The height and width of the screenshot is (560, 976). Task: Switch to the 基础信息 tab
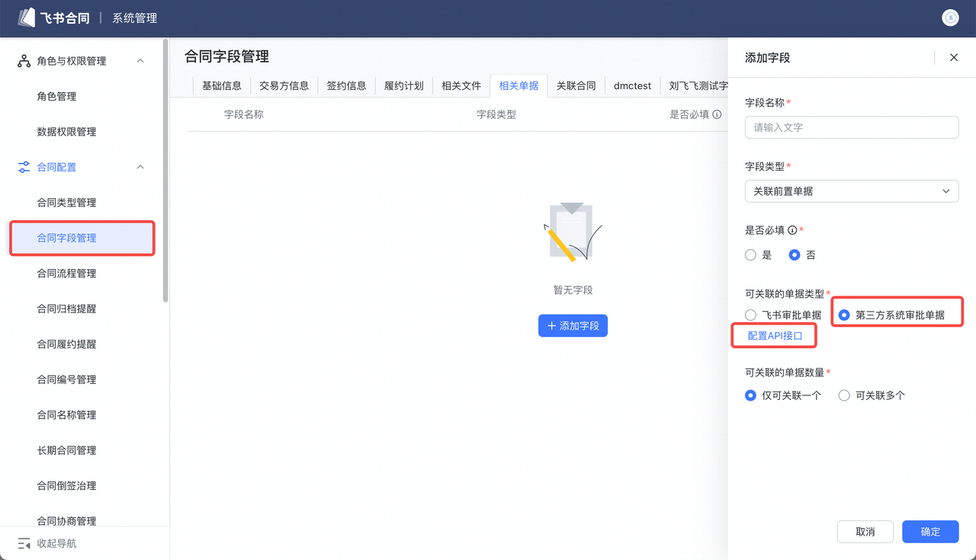pyautogui.click(x=221, y=86)
